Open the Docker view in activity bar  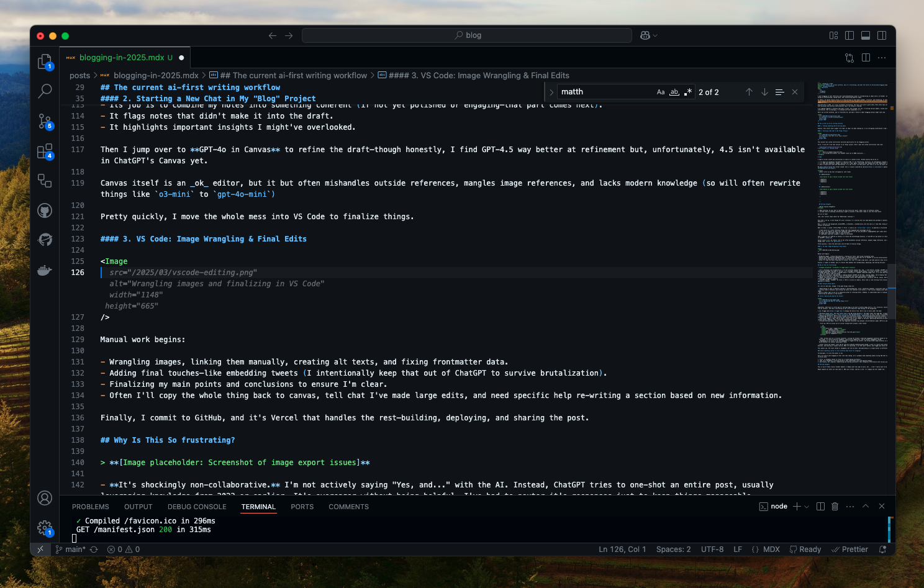[45, 270]
